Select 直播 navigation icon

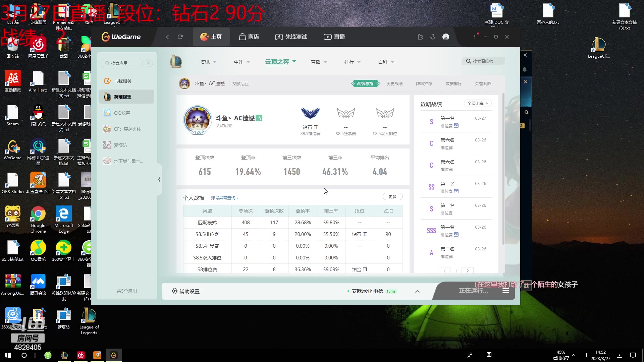[x=327, y=37]
